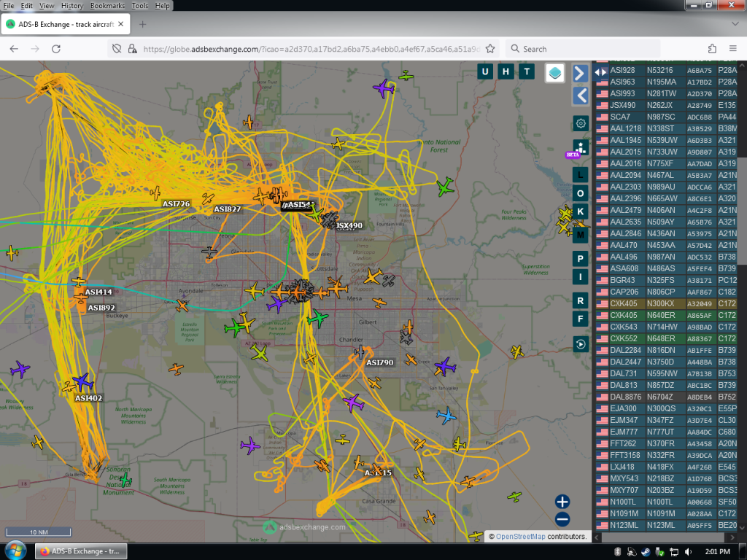This screenshot has width=747, height=560.
Task: Open tracking protection shield icon
Action: tap(117, 49)
